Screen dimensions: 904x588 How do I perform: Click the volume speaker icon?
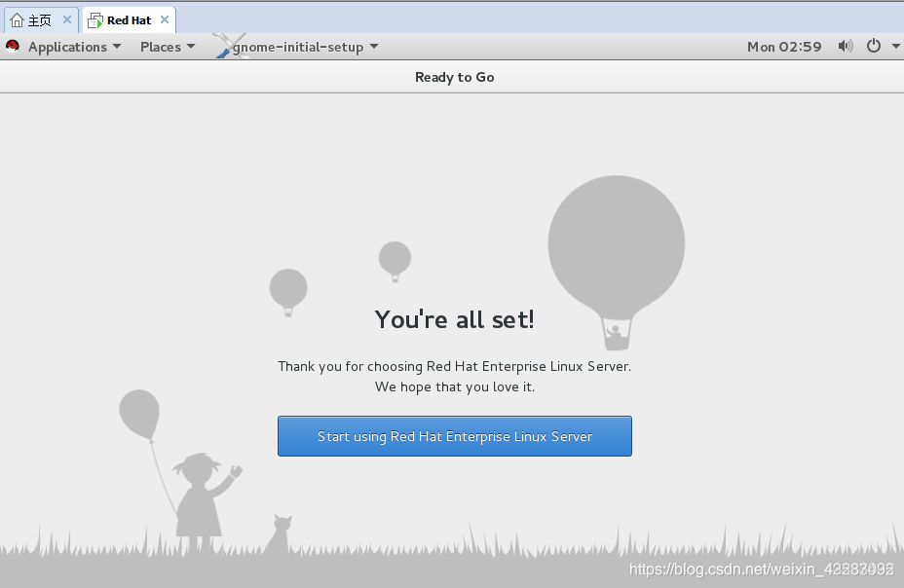[x=846, y=46]
